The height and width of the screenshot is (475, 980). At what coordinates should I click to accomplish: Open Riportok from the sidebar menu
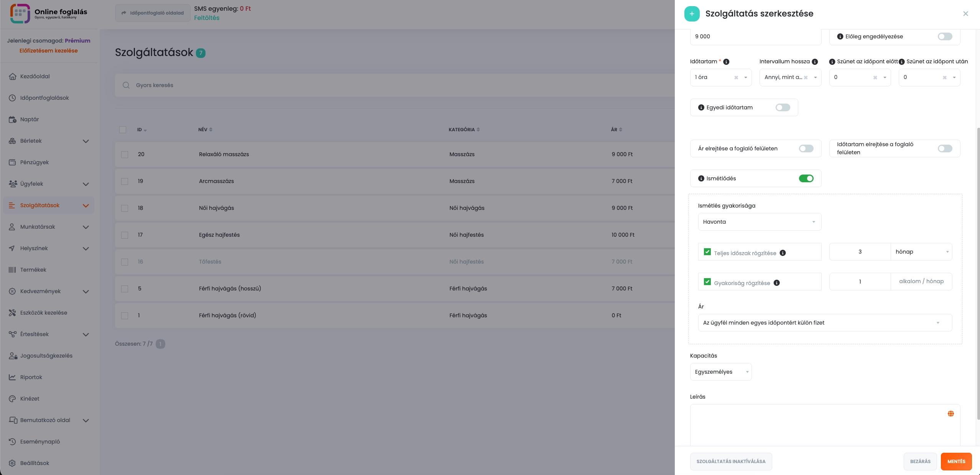31,377
